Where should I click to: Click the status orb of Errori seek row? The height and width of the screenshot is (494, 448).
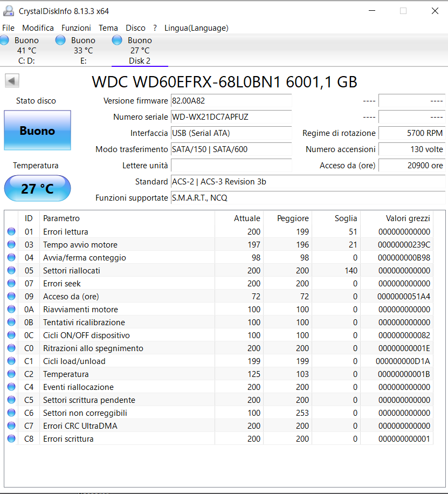11,283
